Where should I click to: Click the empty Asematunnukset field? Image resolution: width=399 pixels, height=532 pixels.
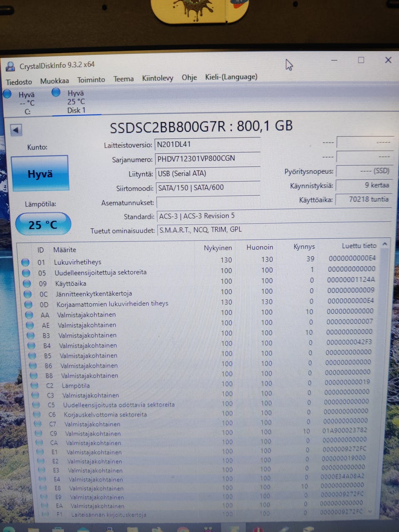tap(208, 202)
